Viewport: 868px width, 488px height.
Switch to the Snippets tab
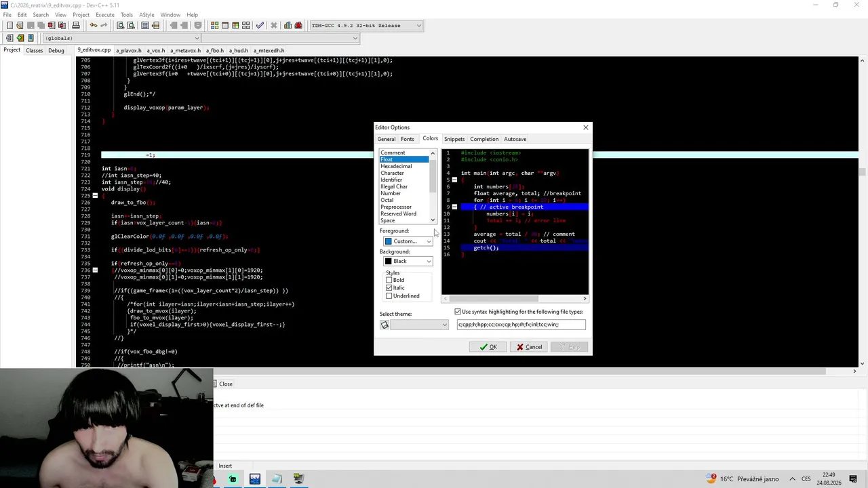454,139
